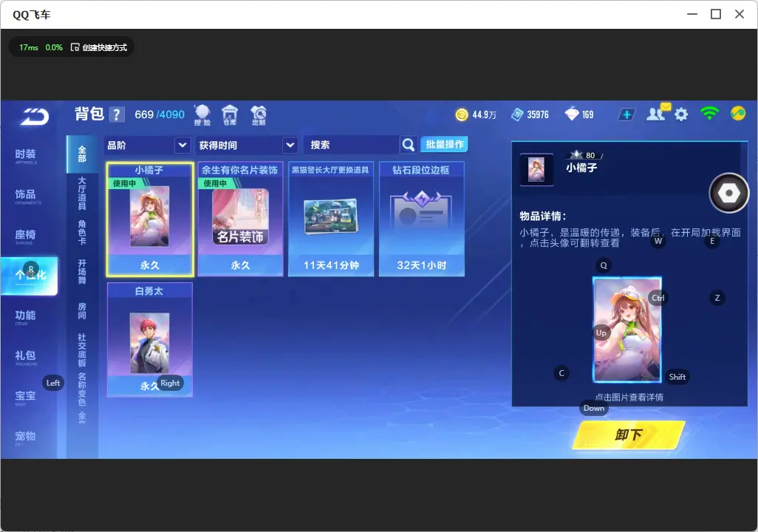Click the 点击图片查看详情 text
Image resolution: width=758 pixels, height=532 pixels.
pos(629,397)
